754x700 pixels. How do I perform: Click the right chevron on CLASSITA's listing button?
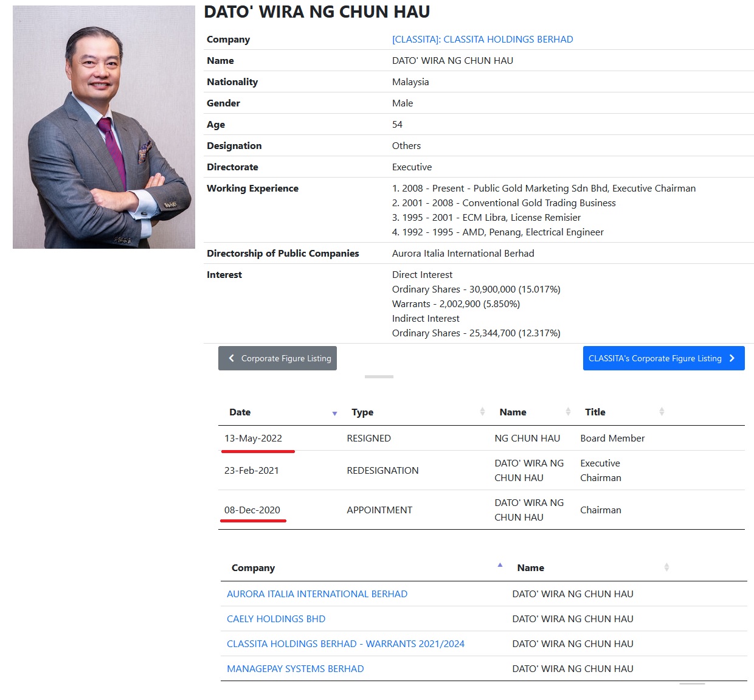point(732,358)
